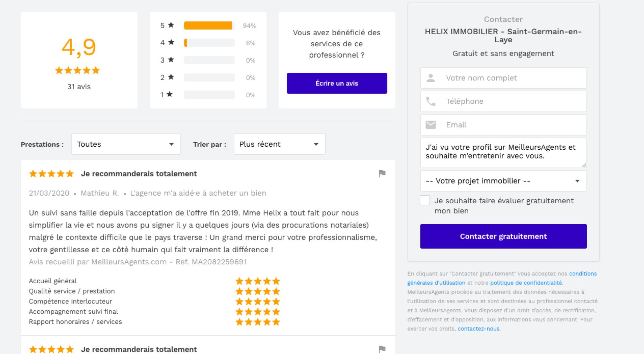
Task: Click the person icon in name field
Action: pos(431,78)
